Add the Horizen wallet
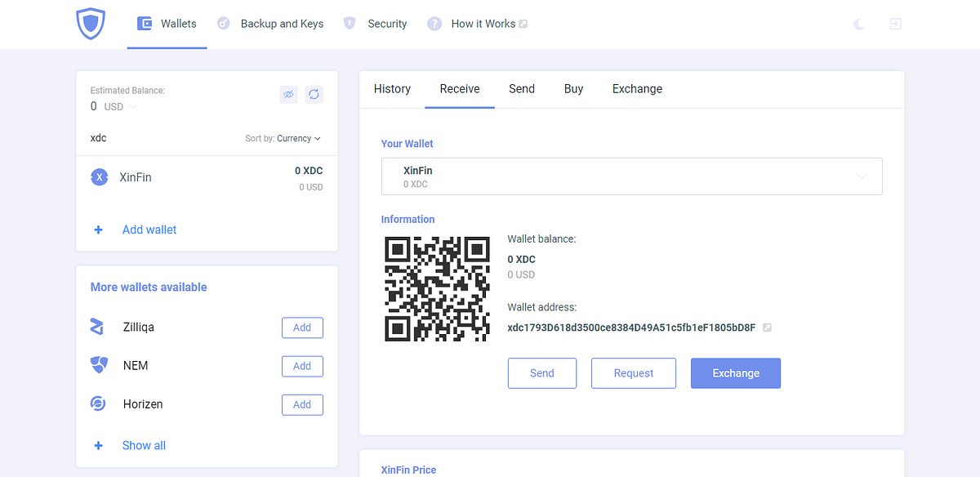The width and height of the screenshot is (980, 477). point(302,404)
